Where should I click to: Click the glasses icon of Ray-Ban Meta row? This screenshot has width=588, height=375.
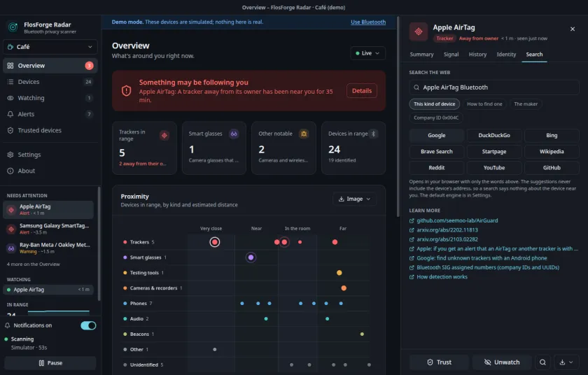[x=11, y=248]
